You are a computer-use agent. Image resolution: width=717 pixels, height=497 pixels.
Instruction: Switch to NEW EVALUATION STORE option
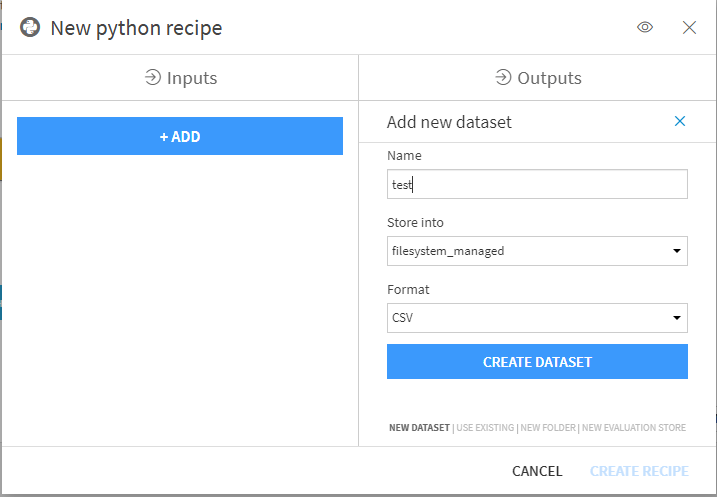(x=634, y=428)
